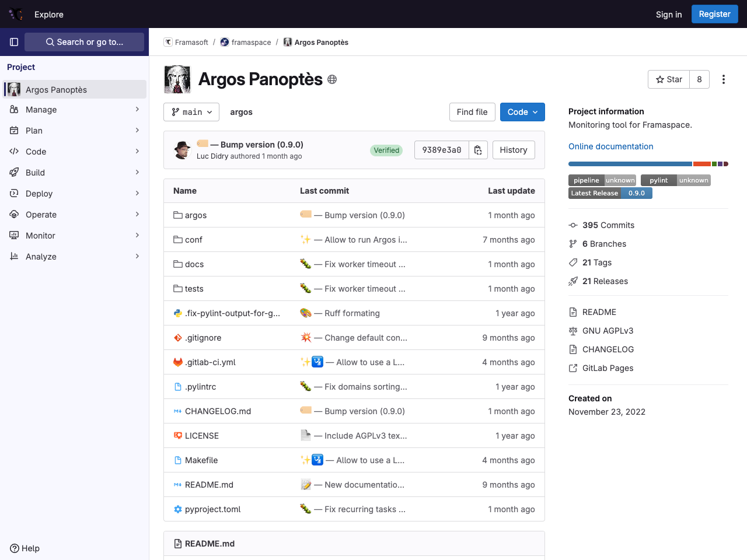
Task: Click commit SHA 9389e3a0
Action: [442, 150]
